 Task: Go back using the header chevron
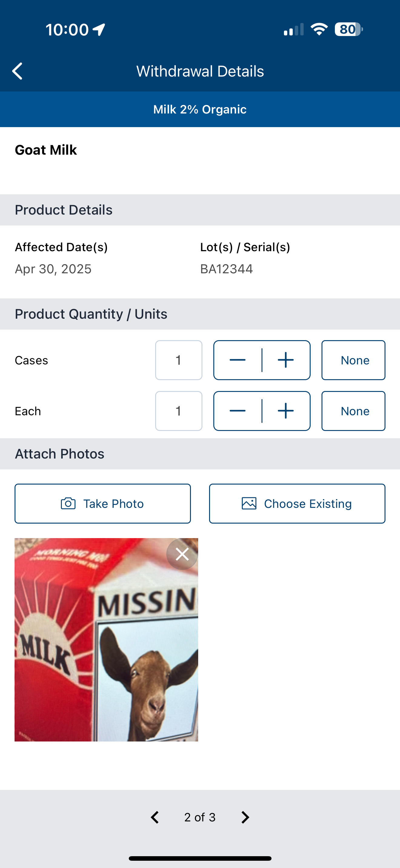tap(17, 71)
